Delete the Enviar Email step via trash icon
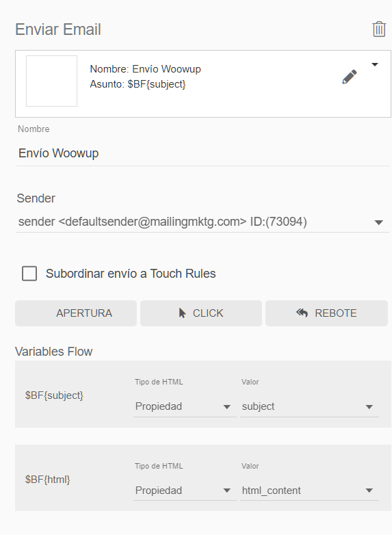The image size is (392, 535). click(x=379, y=29)
